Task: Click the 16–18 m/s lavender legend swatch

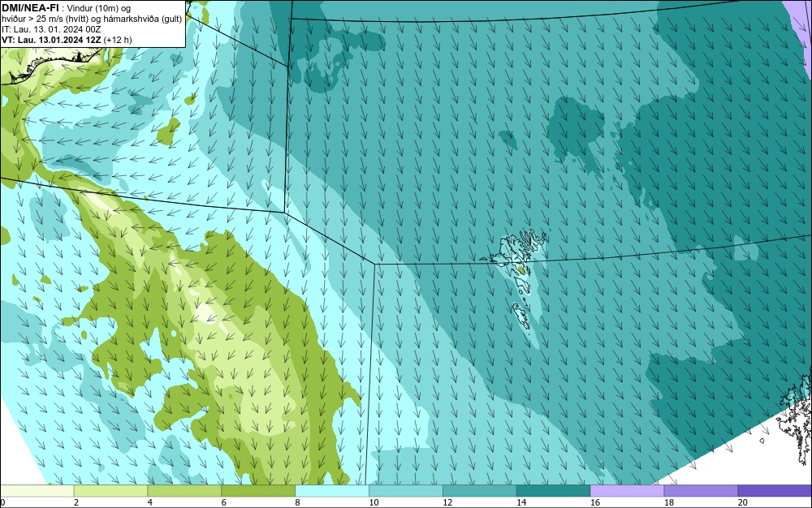Action: point(627,490)
